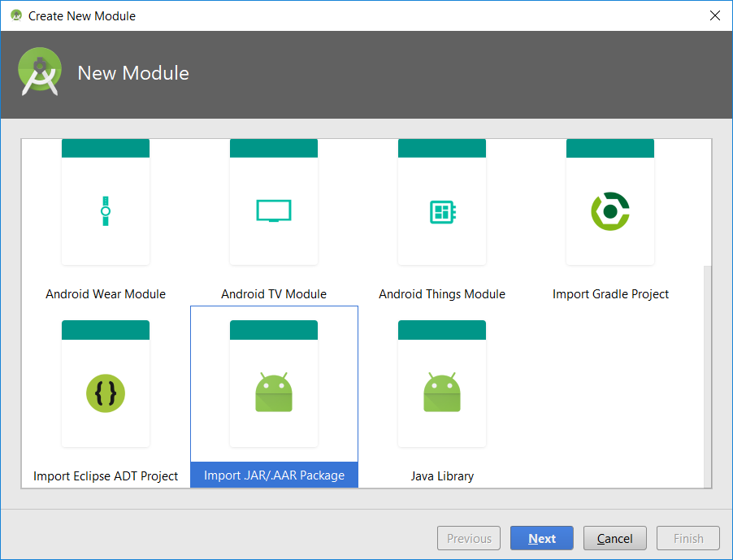Screen dimensions: 733x560
Task: Click the Previous button
Action: tap(469, 538)
